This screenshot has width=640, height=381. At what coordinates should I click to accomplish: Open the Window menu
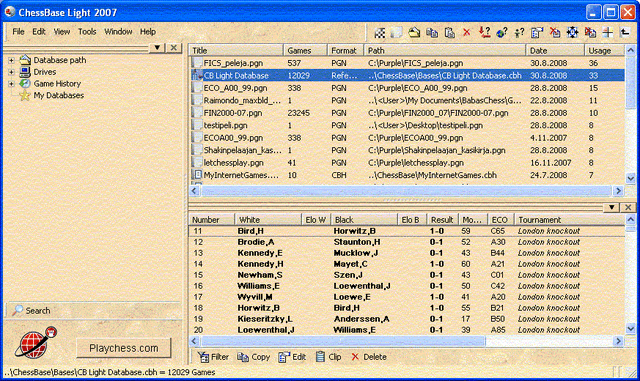118,32
